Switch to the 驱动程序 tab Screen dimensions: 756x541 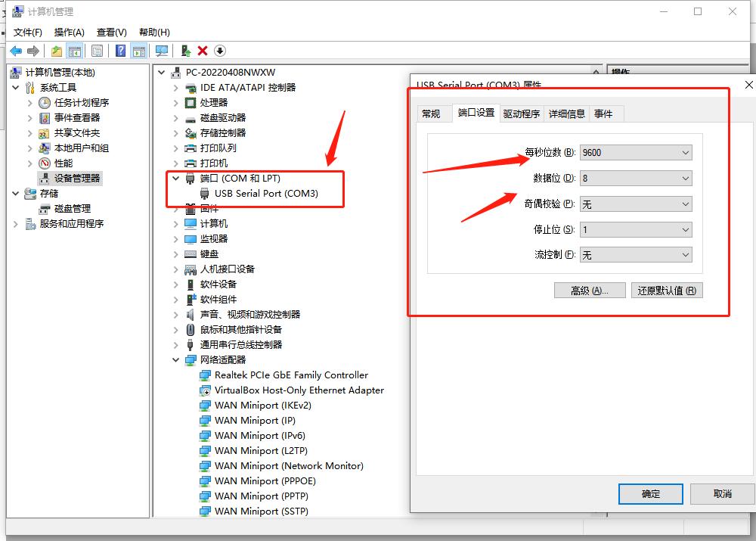[x=522, y=113]
